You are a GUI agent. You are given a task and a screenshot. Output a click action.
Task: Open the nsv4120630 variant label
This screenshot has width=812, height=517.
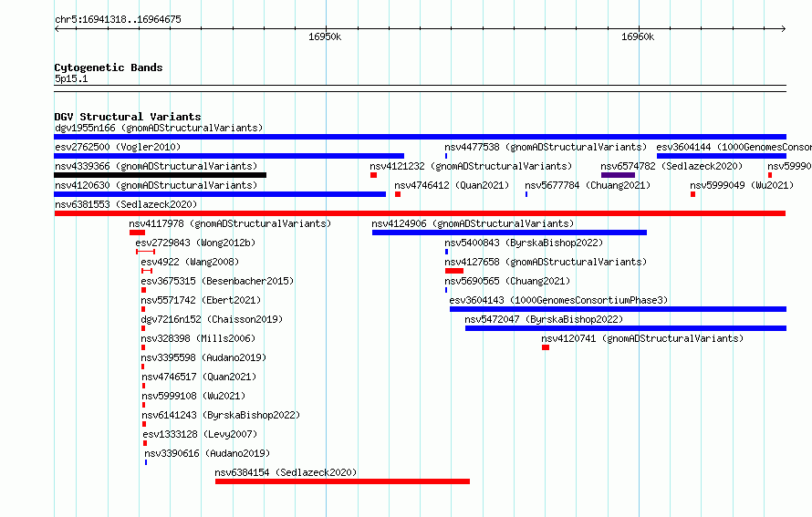click(x=156, y=185)
